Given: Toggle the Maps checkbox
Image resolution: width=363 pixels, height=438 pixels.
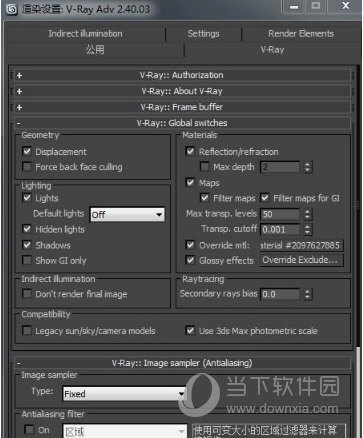Looking at the screenshot, I should tap(190, 183).
